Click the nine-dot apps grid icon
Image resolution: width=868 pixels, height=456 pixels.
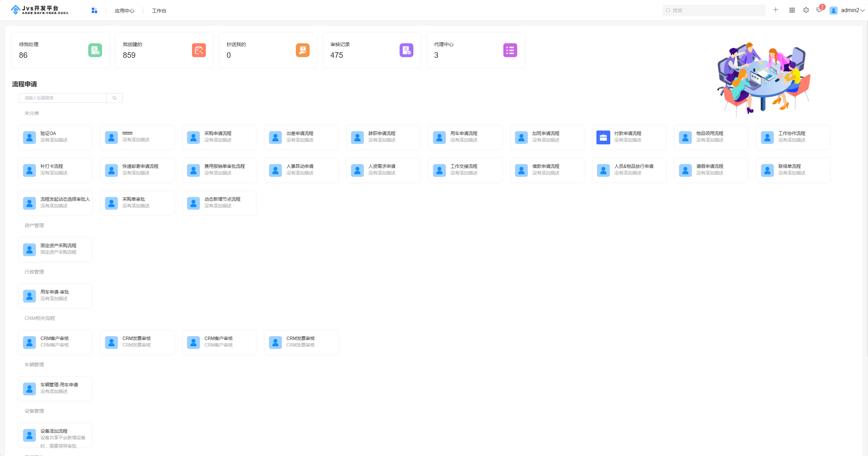point(792,10)
